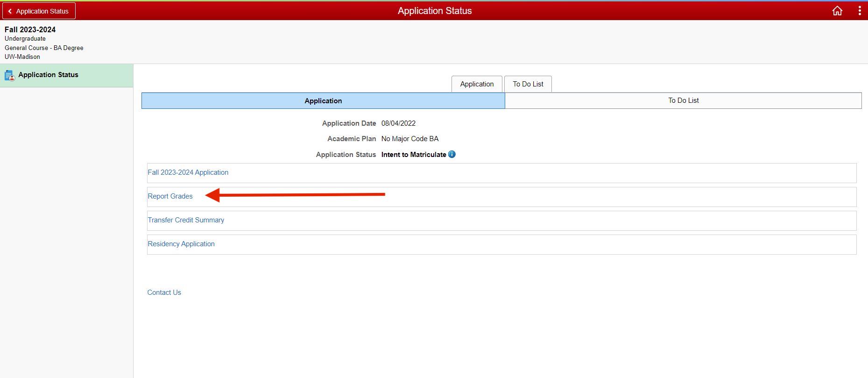The height and width of the screenshot is (378, 868).
Task: Click the Intent to Matriculate status text
Action: (414, 155)
